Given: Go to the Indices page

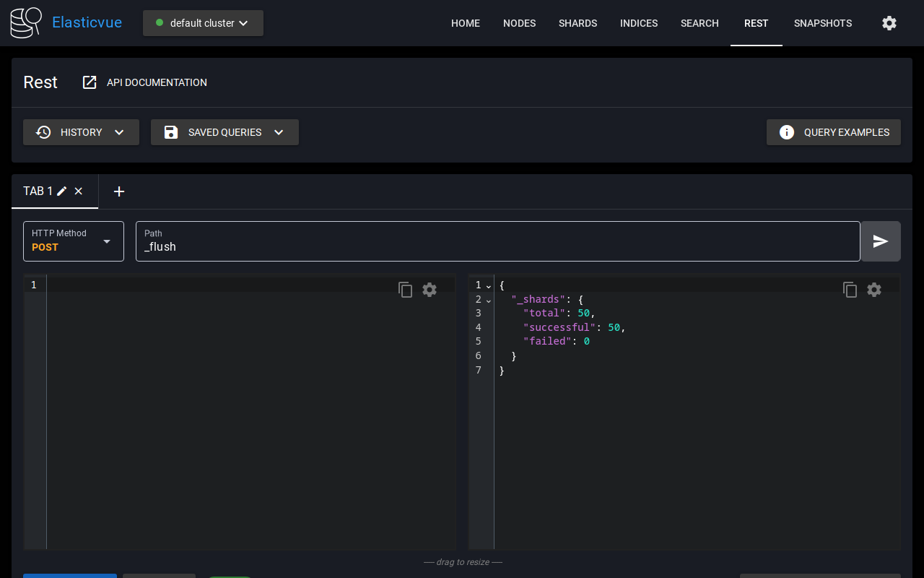Looking at the screenshot, I should pyautogui.click(x=638, y=23).
